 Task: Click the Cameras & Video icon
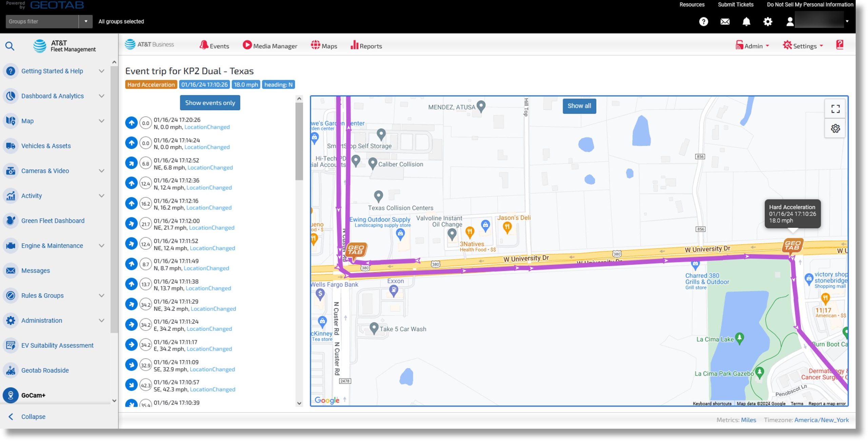(x=11, y=171)
